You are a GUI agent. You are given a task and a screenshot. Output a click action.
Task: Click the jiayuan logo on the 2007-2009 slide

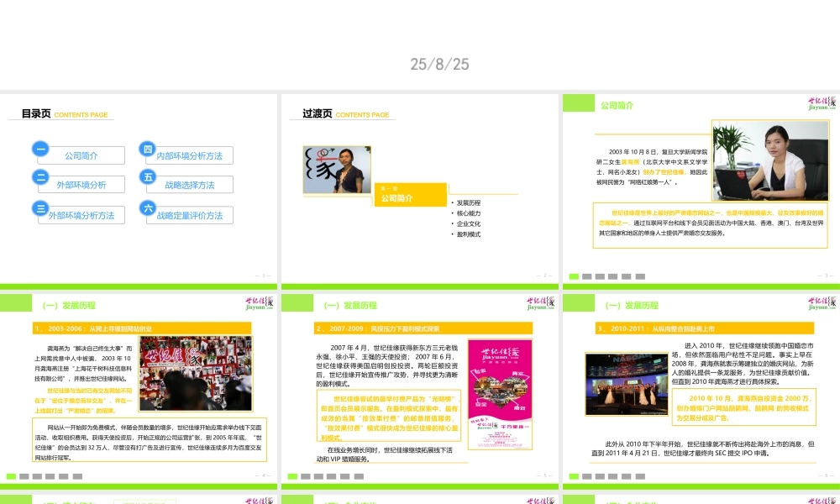point(540,303)
